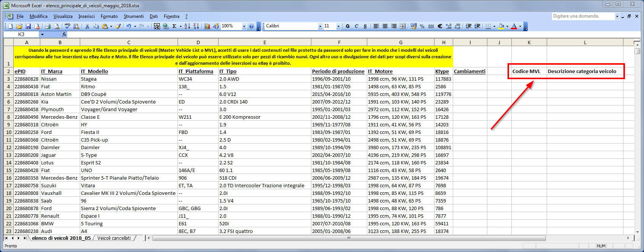644x252 pixels.
Task: Select column header K
Action: [529, 42]
